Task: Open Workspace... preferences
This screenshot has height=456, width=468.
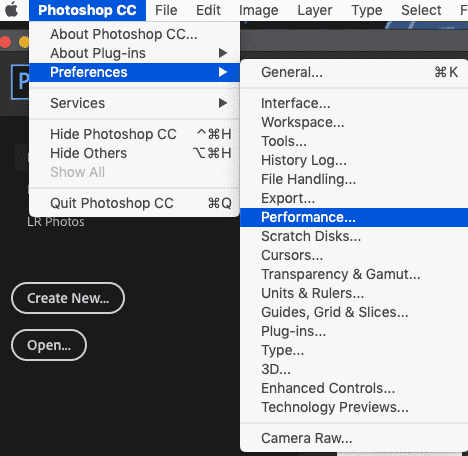Action: tap(354, 122)
